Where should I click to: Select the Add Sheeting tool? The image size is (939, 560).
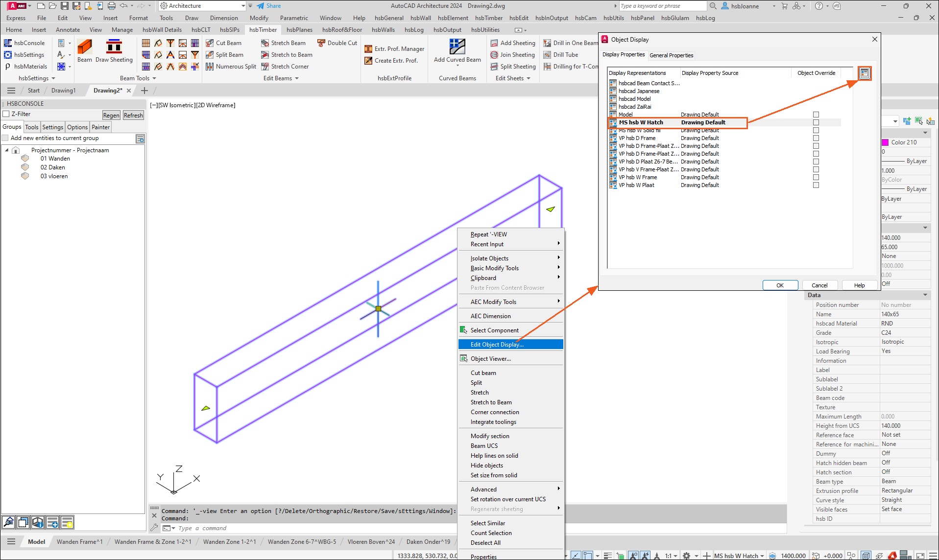coord(512,43)
